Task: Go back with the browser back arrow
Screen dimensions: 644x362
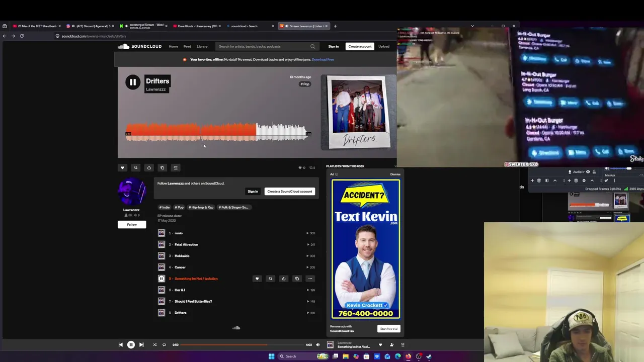Action: (x=5, y=36)
